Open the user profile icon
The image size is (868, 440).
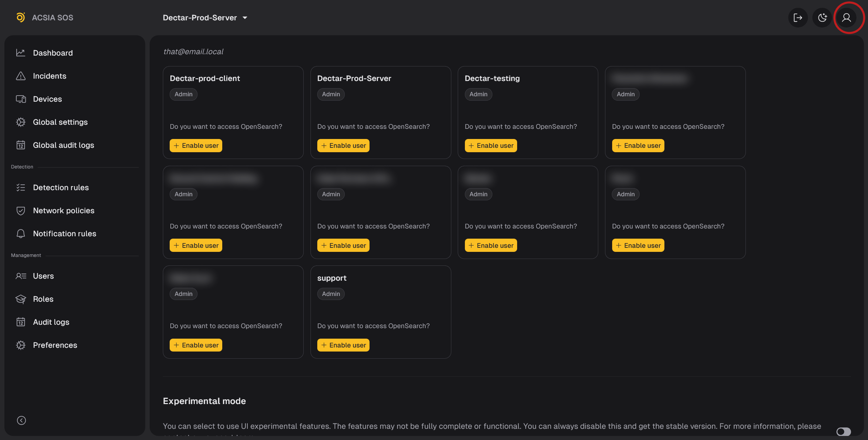click(x=846, y=18)
